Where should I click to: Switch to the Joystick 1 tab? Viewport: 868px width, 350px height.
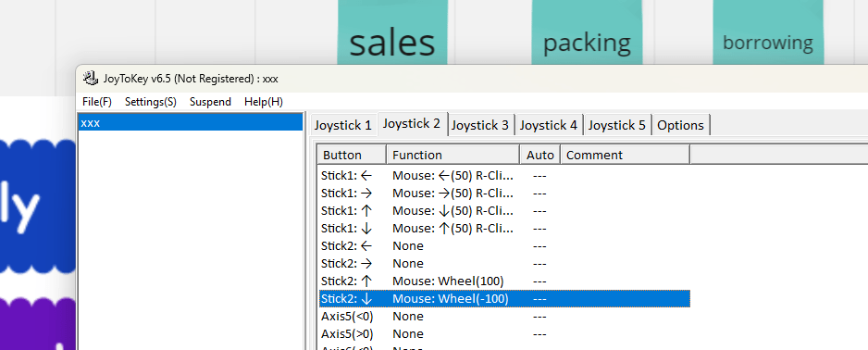tap(343, 125)
